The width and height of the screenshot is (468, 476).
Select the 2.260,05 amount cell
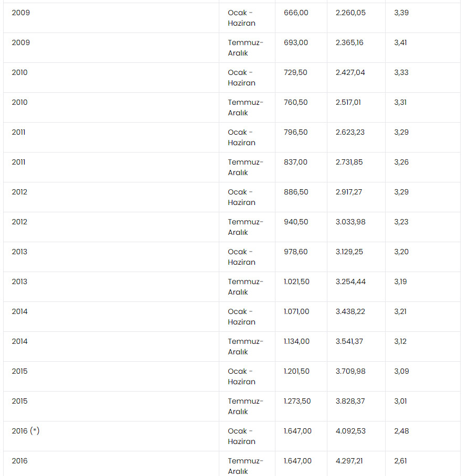coord(350,13)
